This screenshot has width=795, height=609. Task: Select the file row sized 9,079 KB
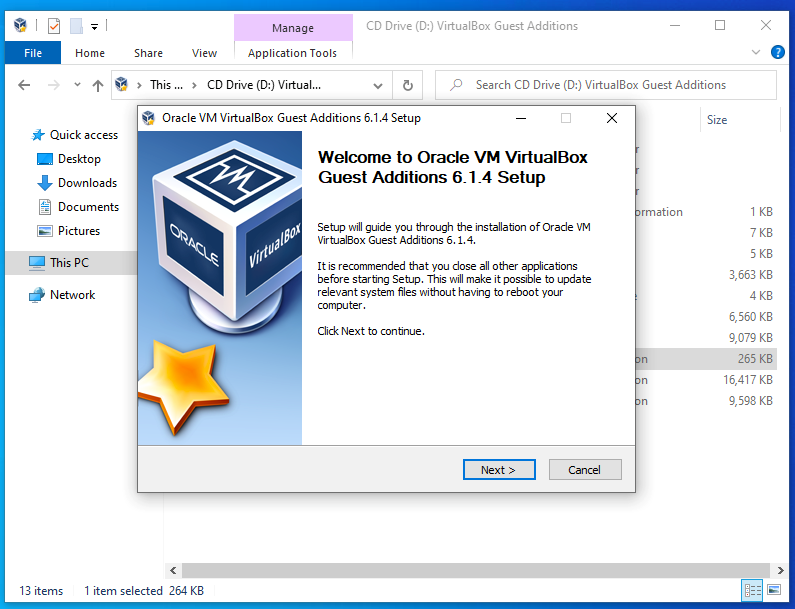pos(706,338)
